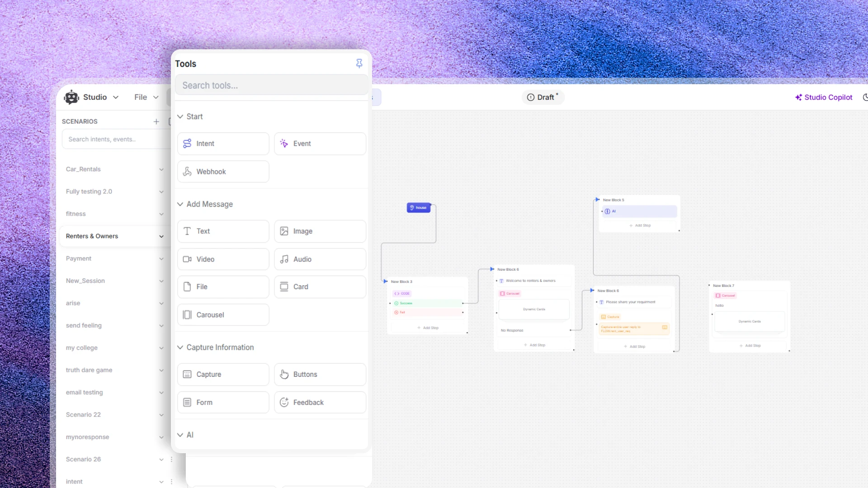Screen dimensions: 868x488
Task: Expand the Car_Rentals scenario
Action: 161,169
